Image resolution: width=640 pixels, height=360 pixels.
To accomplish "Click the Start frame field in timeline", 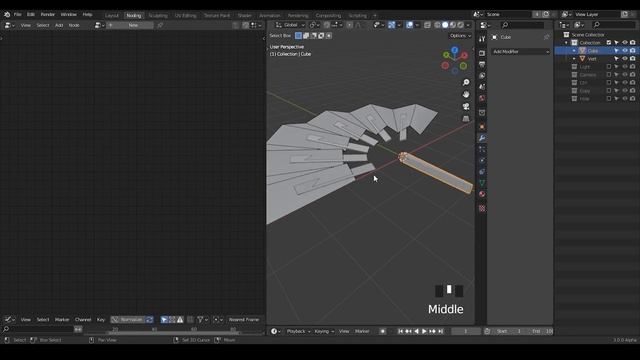I will 509,331.
